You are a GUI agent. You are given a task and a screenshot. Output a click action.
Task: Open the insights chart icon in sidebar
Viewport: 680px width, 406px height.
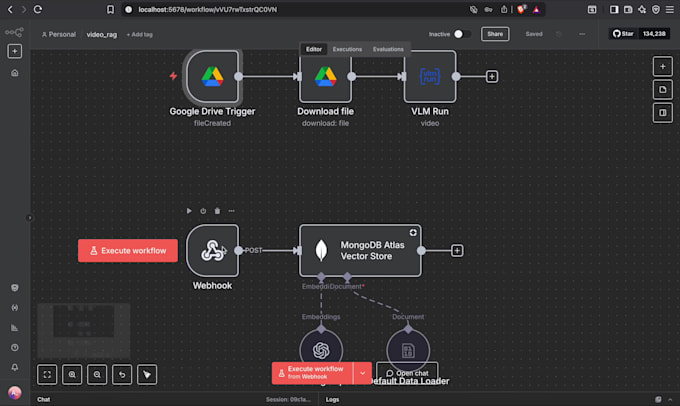[x=15, y=327]
